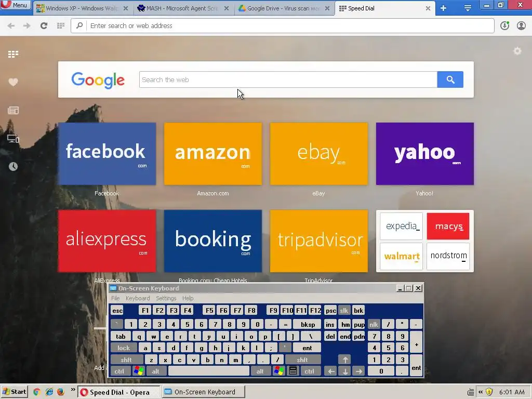Click the Google Search the web field
This screenshot has height=399, width=532.
click(288, 79)
